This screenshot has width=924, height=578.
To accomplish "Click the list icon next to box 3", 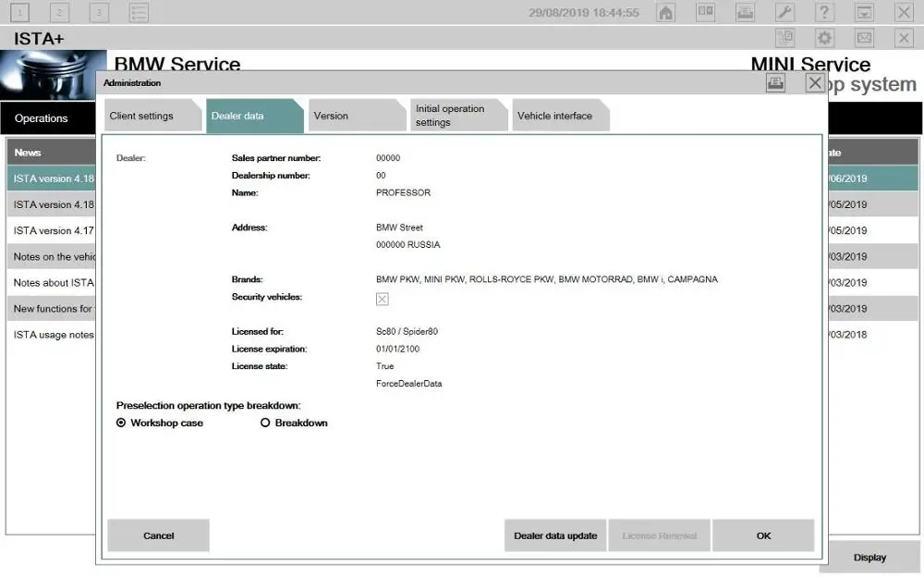I will coord(139,12).
